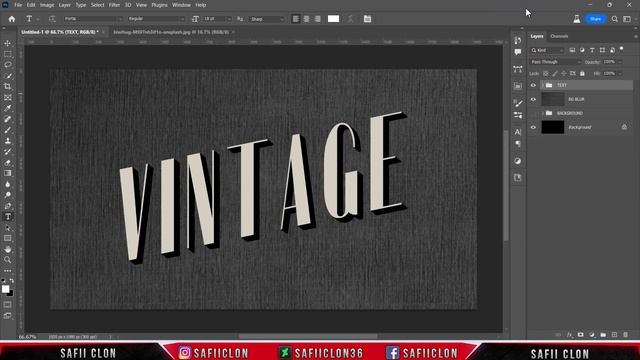The width and height of the screenshot is (640, 360).
Task: Open the Pass Through blend mode dropdown
Action: [556, 62]
